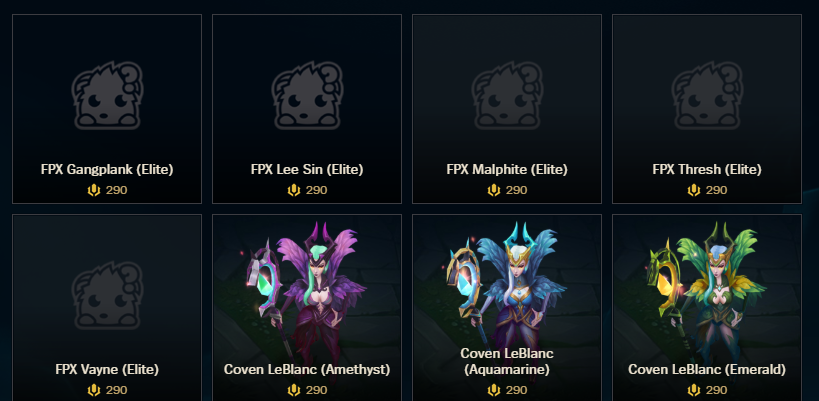Image resolution: width=819 pixels, height=401 pixels.
Task: Click currency icon under Coven LeBlanc (Amethyst)
Action: pyautogui.click(x=294, y=390)
